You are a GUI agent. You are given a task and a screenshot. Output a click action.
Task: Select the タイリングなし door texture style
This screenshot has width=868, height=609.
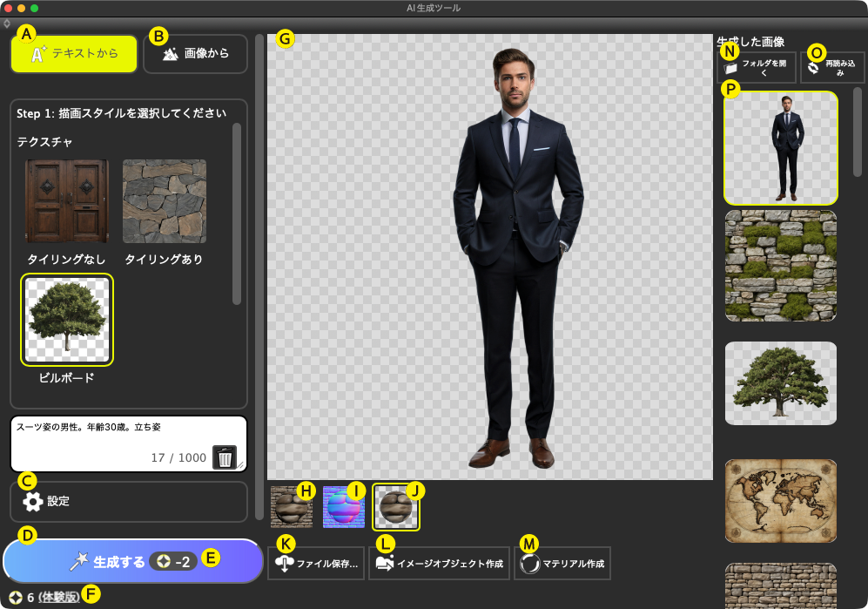coord(67,201)
